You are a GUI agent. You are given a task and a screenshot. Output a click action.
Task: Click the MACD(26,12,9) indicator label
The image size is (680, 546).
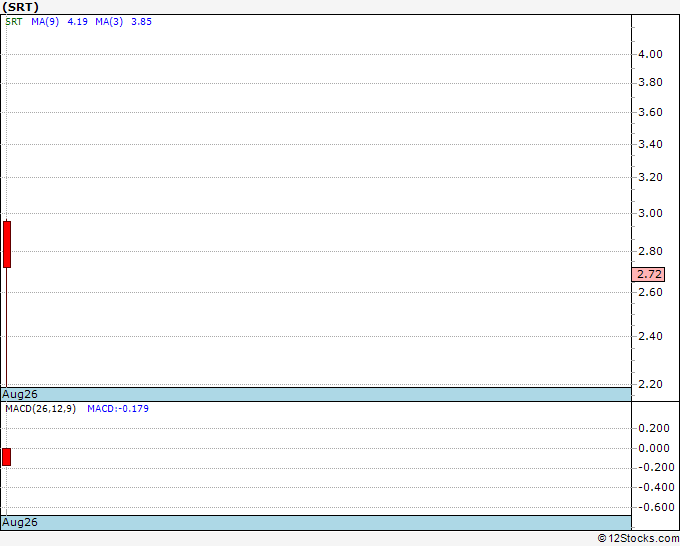click(x=40, y=409)
